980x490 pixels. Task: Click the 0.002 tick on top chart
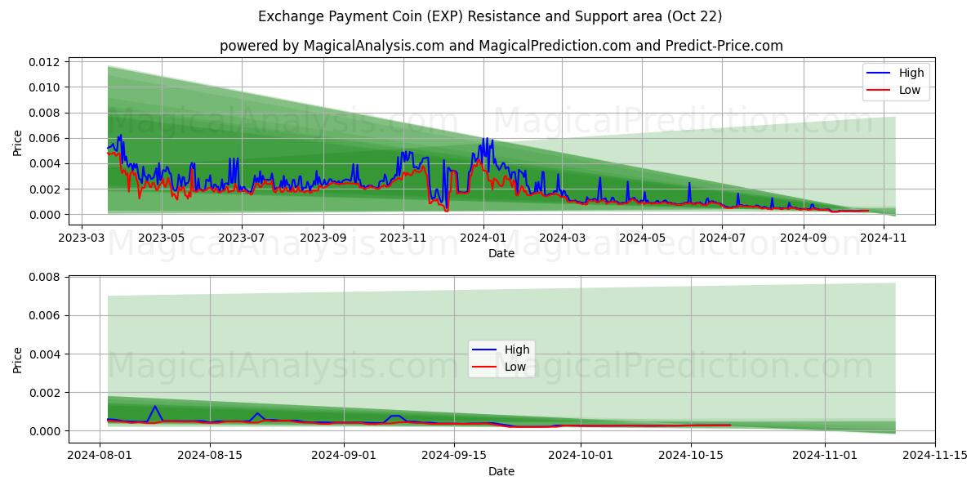[45, 189]
